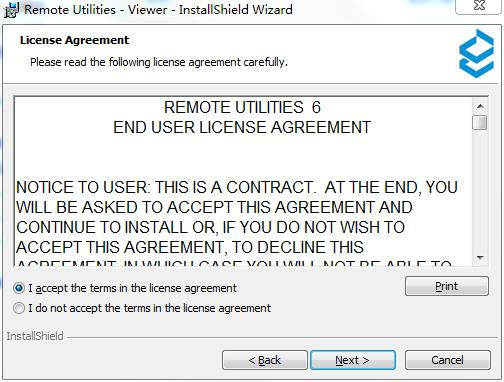The height and width of the screenshot is (382, 504).
Task: Click the scrollbar up arrow in the license box
Action: click(x=480, y=106)
